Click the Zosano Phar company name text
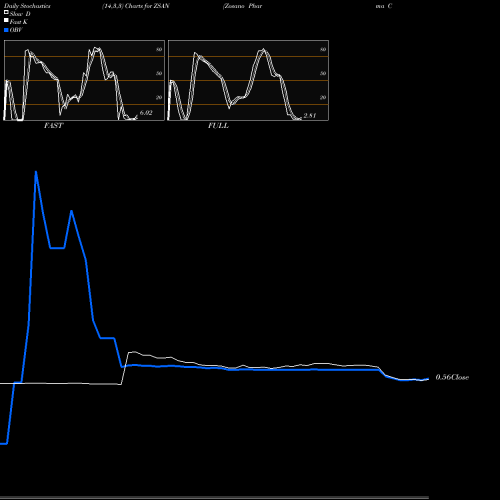The width and height of the screenshot is (500, 500). [x=242, y=6]
